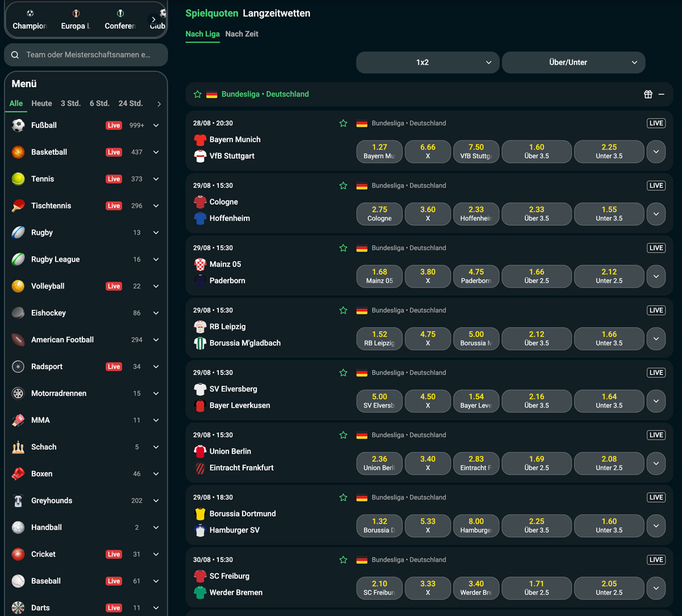Favorite the Bundesliga league star

pyautogui.click(x=198, y=94)
